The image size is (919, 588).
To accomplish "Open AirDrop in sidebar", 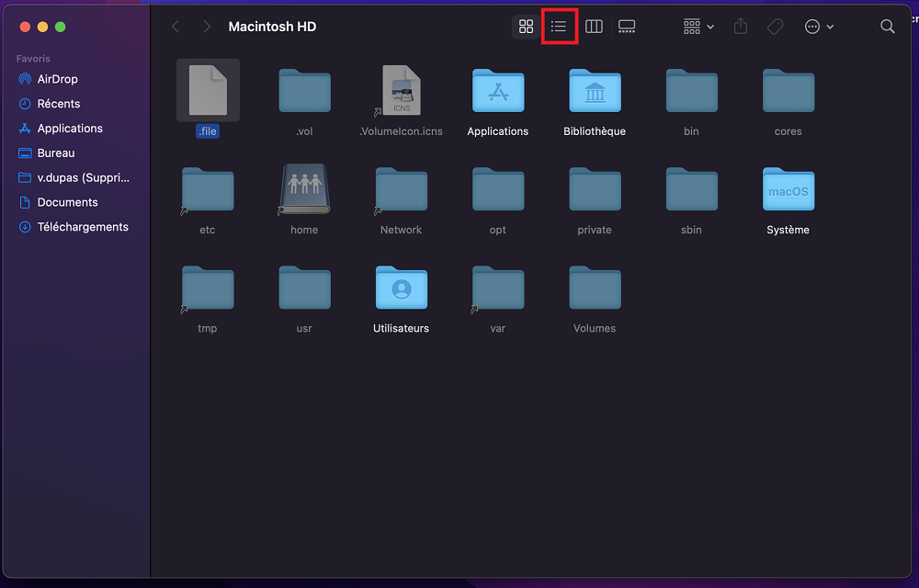I will tap(57, 79).
